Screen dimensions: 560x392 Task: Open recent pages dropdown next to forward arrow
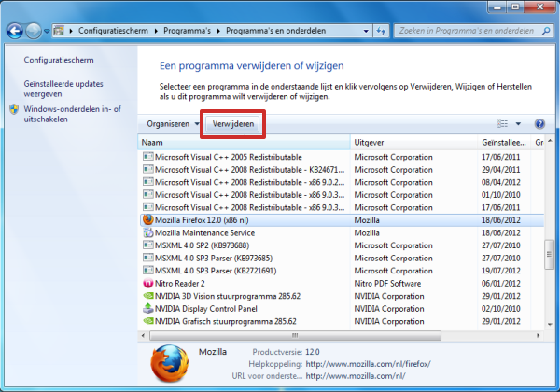pyautogui.click(x=47, y=32)
